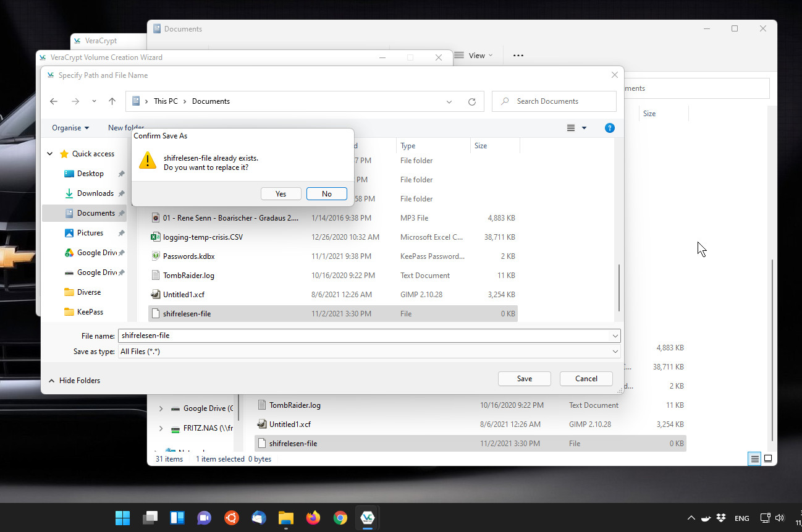
Task: Open Task View on the taskbar
Action: pyautogui.click(x=150, y=518)
